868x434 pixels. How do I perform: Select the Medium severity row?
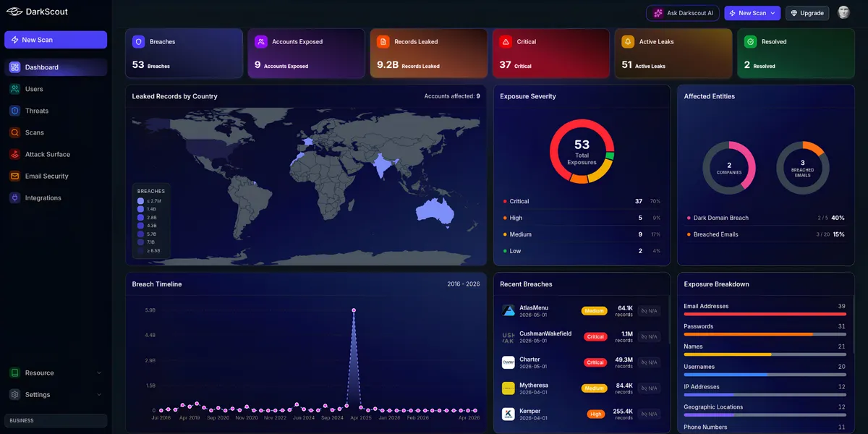coord(582,234)
